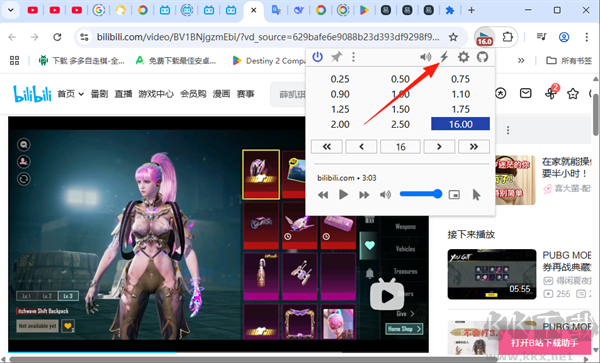Open bilibili messages envelope icon

click(525, 93)
